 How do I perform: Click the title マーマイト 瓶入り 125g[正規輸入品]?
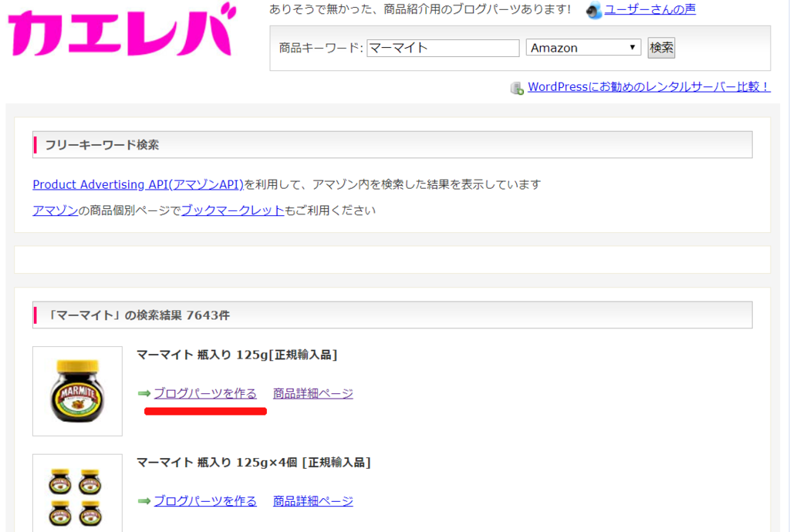(237, 355)
